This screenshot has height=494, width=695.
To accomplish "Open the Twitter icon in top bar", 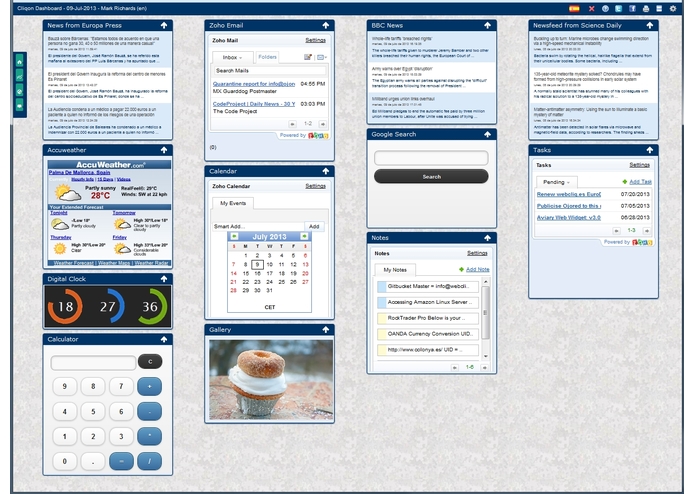I will [619, 8].
